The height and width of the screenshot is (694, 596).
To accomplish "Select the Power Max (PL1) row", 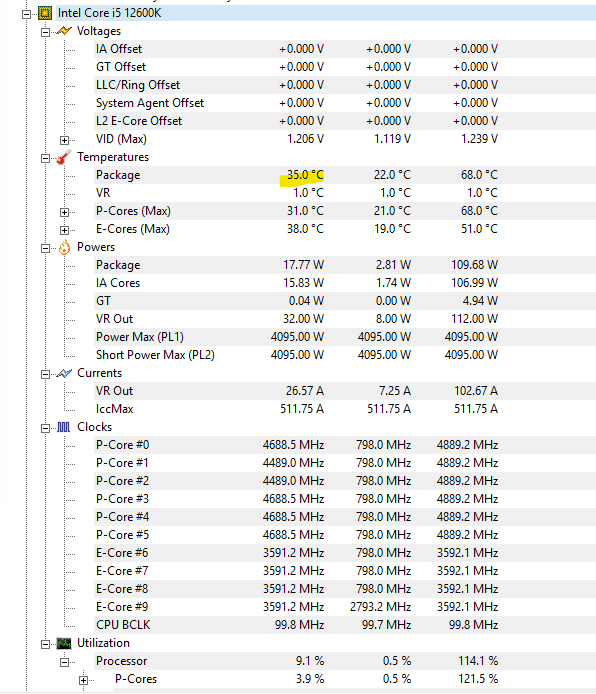I will coord(345,337).
